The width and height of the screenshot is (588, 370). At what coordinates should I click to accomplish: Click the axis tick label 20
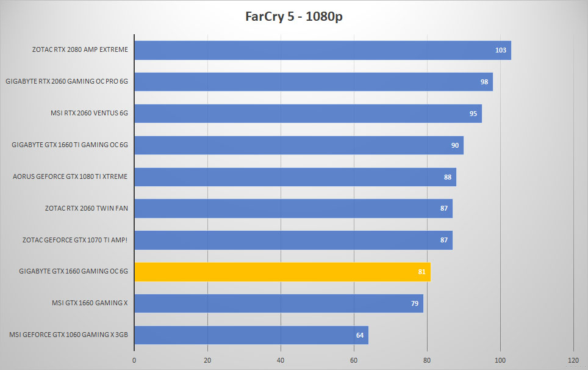pos(207,360)
